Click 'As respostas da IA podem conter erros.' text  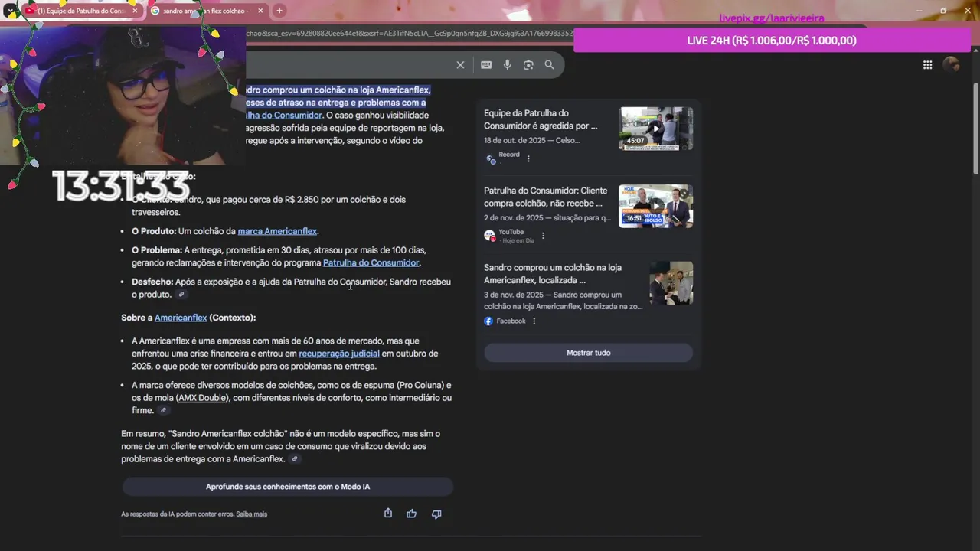pos(178,514)
